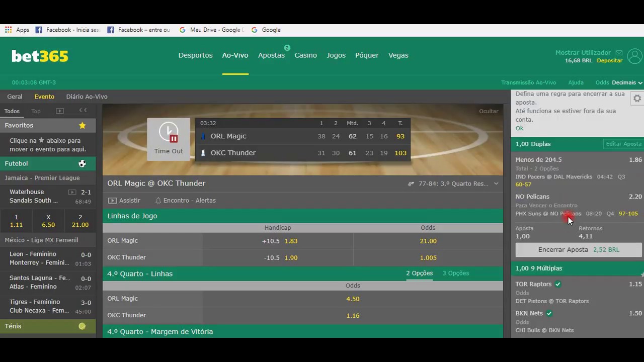Open the user account avatar icon
Screen dimensions: 644x362
tap(635, 56)
